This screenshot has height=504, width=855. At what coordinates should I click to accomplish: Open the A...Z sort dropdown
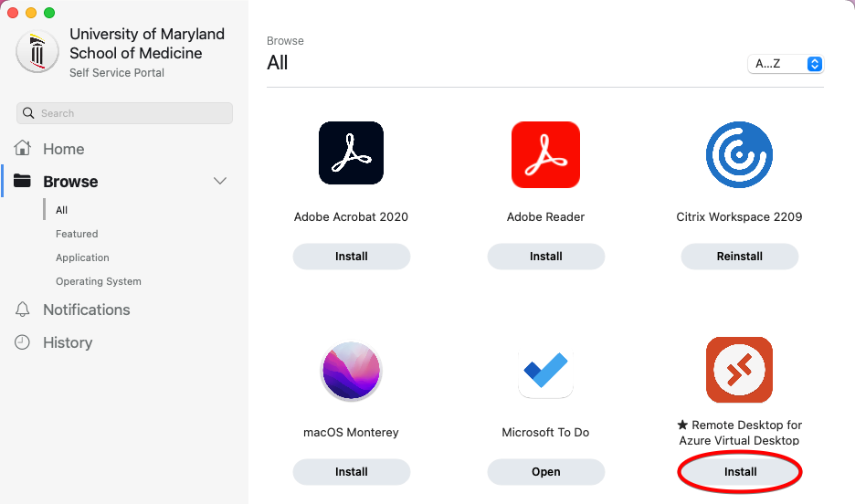click(785, 64)
